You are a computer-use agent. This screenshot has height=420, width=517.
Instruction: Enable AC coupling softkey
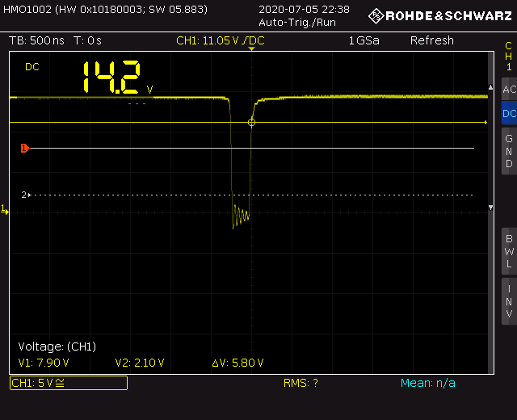(508, 90)
